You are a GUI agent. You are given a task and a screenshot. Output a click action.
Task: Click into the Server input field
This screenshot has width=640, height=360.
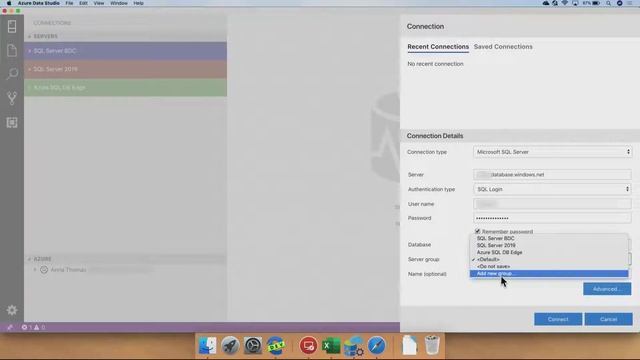(x=552, y=175)
